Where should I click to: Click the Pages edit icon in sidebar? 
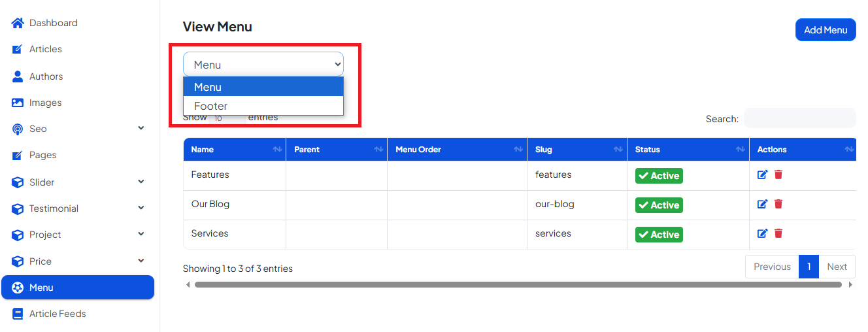pyautogui.click(x=18, y=155)
